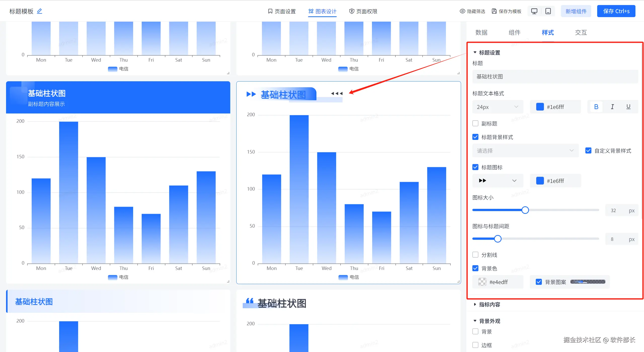This screenshot has height=352, width=644.
Task: Click the pencil edit icon beside 标题模板
Action: click(x=40, y=11)
